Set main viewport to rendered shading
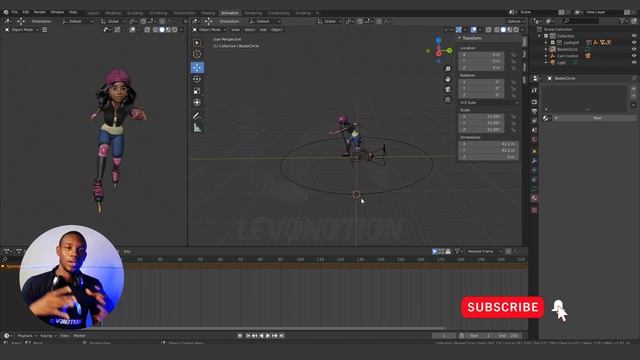Viewport: 640px width, 360px height. (x=516, y=30)
